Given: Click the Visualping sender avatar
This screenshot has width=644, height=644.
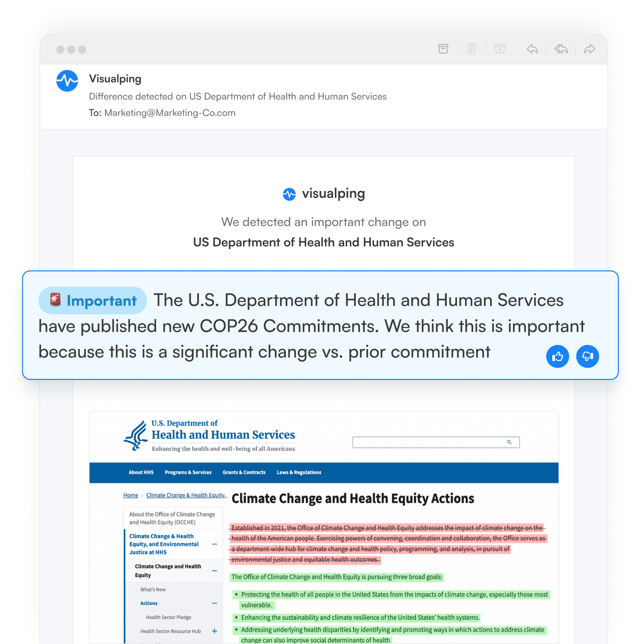Looking at the screenshot, I should pos(67,81).
